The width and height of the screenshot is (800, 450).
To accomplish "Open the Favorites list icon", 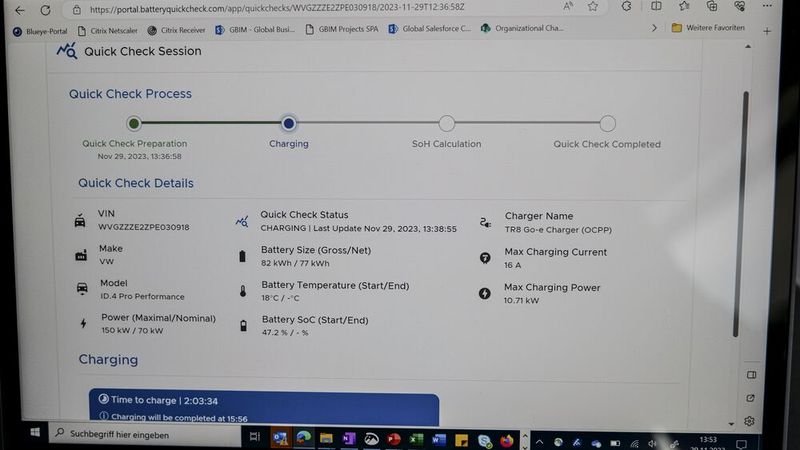I will tap(684, 6).
